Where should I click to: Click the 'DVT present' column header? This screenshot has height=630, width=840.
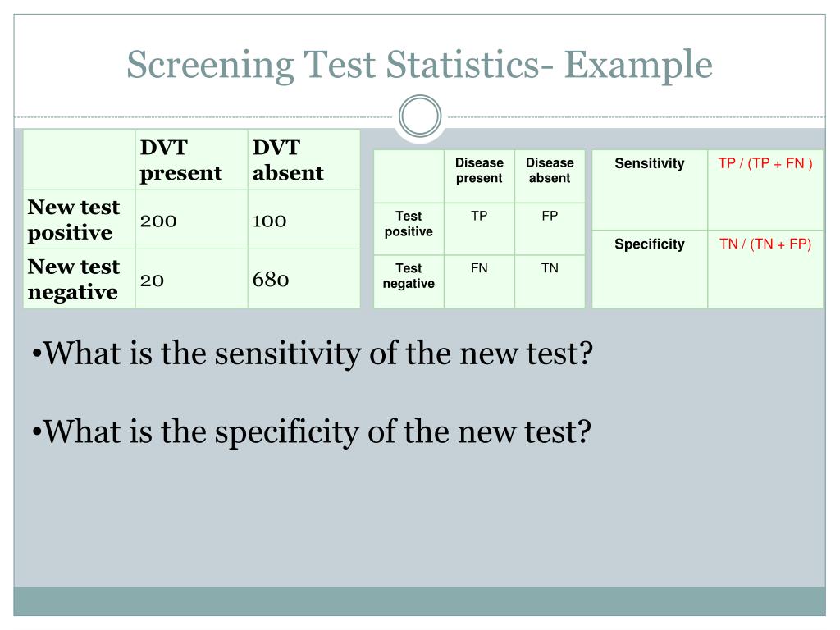(x=191, y=160)
